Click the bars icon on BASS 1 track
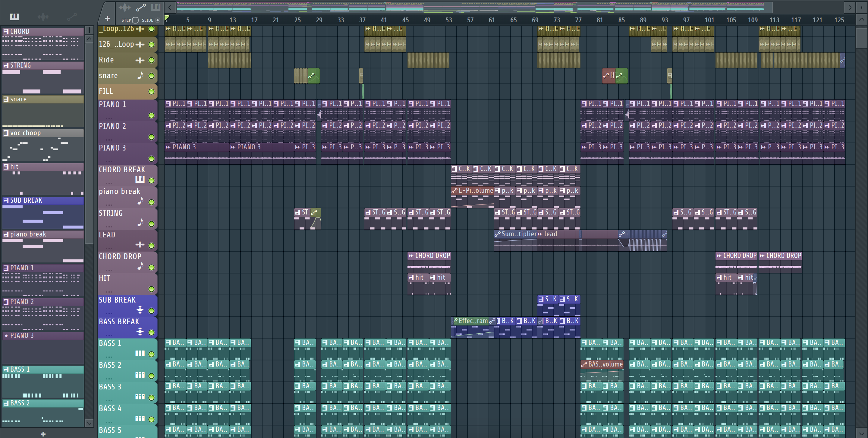Screen dimensions: 868x438 140,353
